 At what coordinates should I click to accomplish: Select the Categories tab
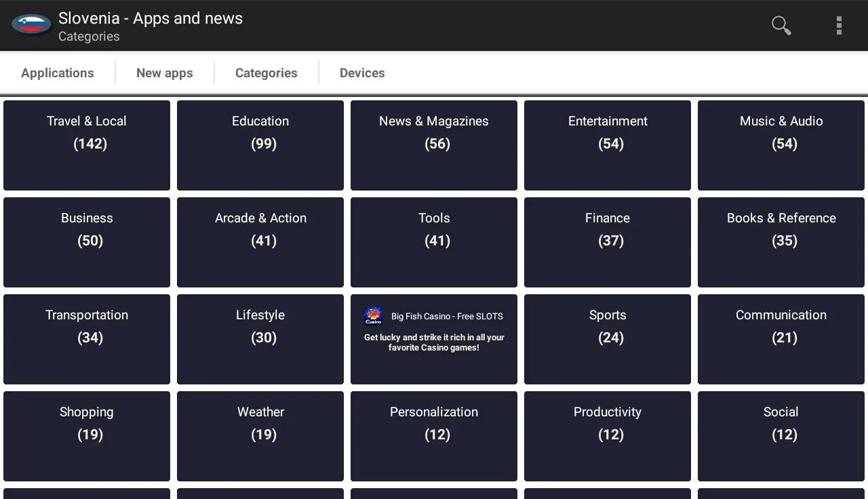point(267,73)
